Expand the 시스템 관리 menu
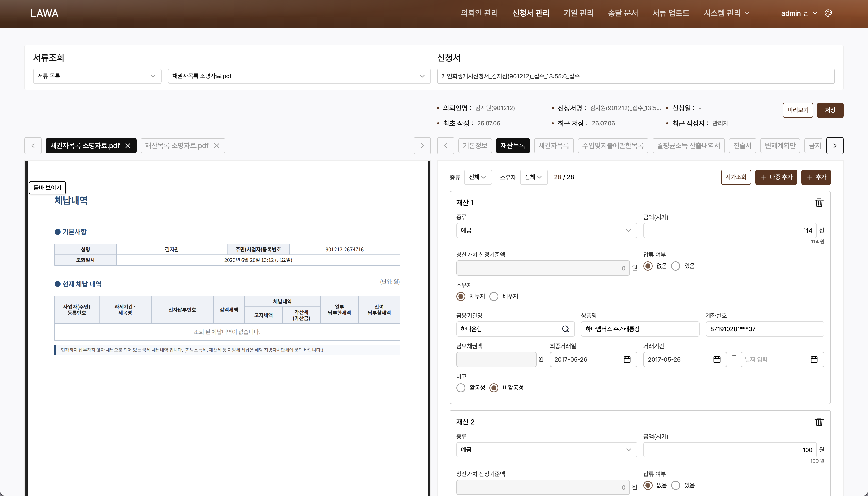The width and height of the screenshot is (868, 496). coord(726,13)
